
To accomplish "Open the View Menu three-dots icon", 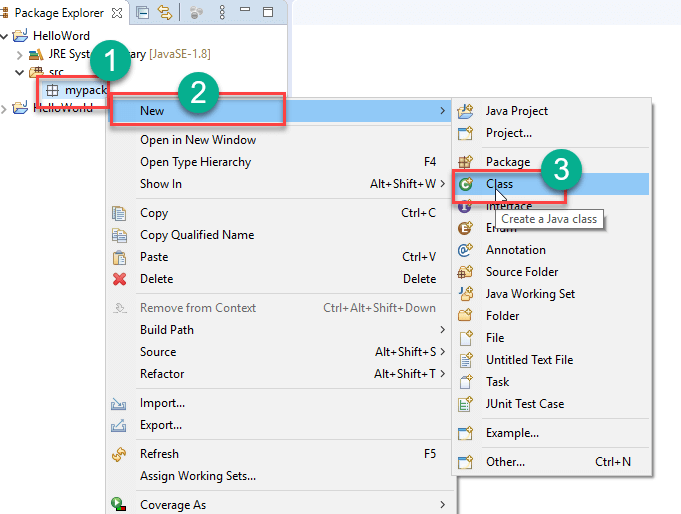I will pyautogui.click(x=222, y=13).
